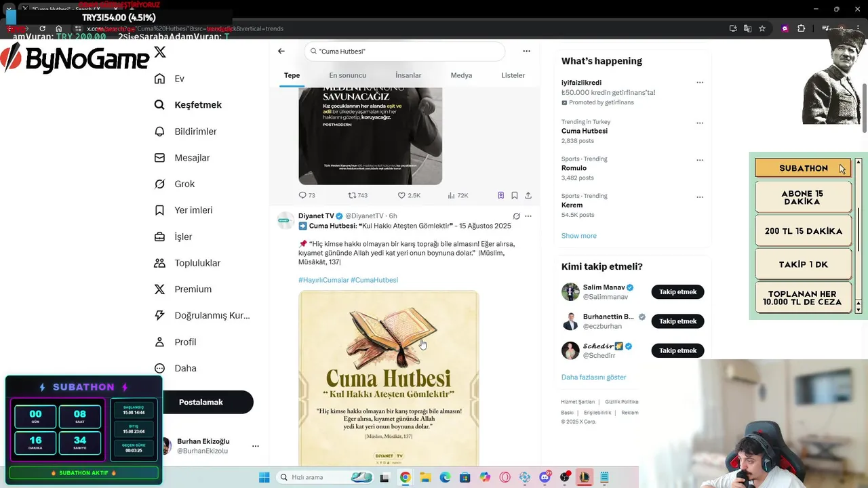
Task: Go back with the search arrow
Action: point(281,51)
